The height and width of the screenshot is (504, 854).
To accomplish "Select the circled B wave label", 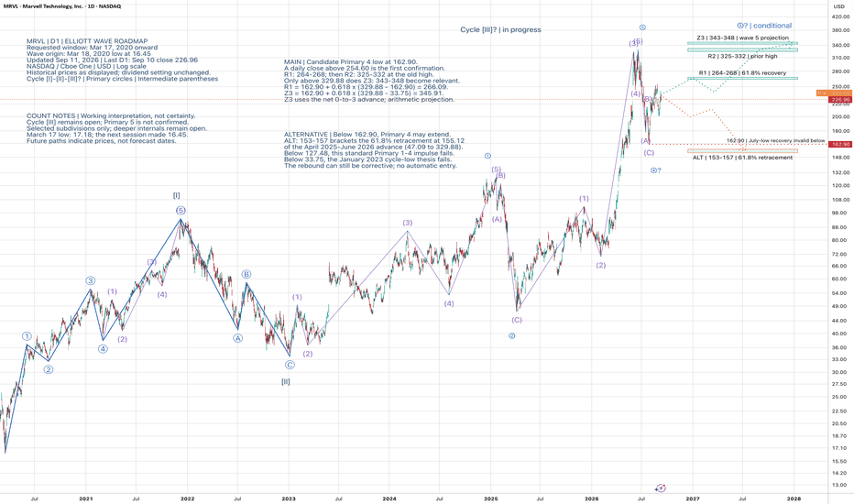I will point(246,274).
